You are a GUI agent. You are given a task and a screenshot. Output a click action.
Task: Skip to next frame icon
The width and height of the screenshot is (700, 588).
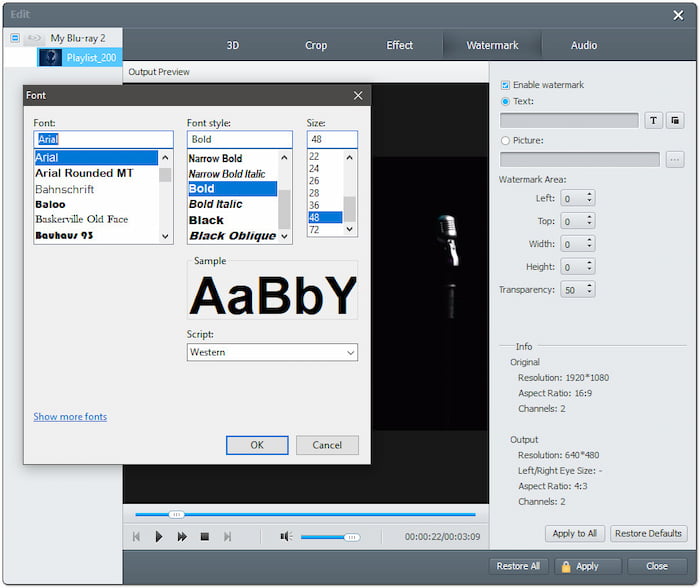click(x=228, y=537)
